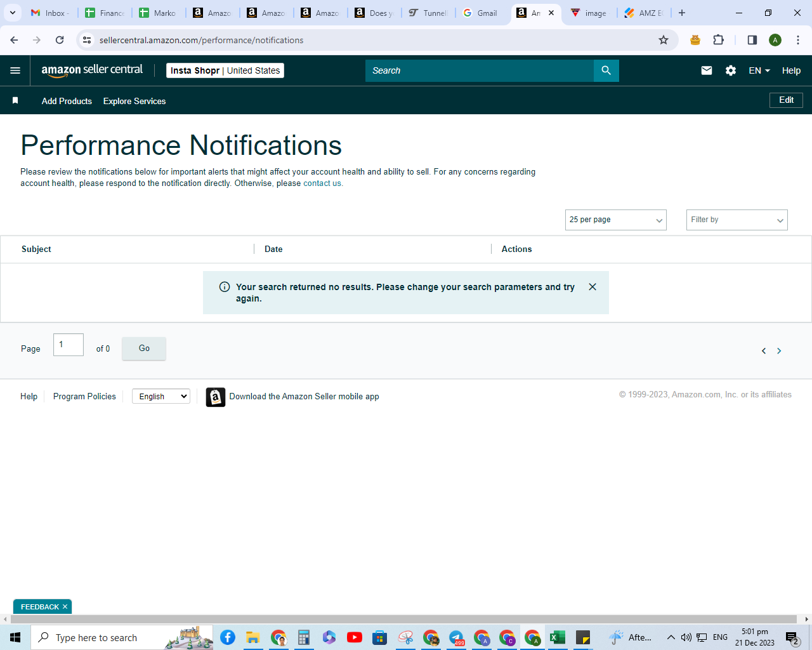Open Program Policies link
Screen dimensions: 812x650
84,396
